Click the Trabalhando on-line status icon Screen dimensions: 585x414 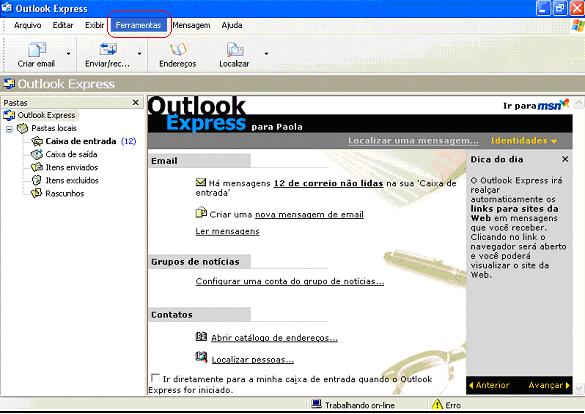pyautogui.click(x=316, y=404)
